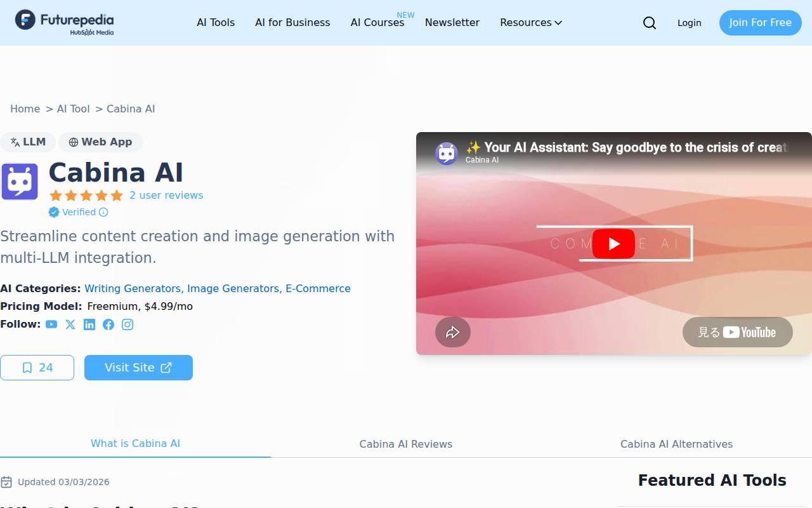812x508 pixels.
Task: Open the Futurepedia logo home link
Action: 65,22
